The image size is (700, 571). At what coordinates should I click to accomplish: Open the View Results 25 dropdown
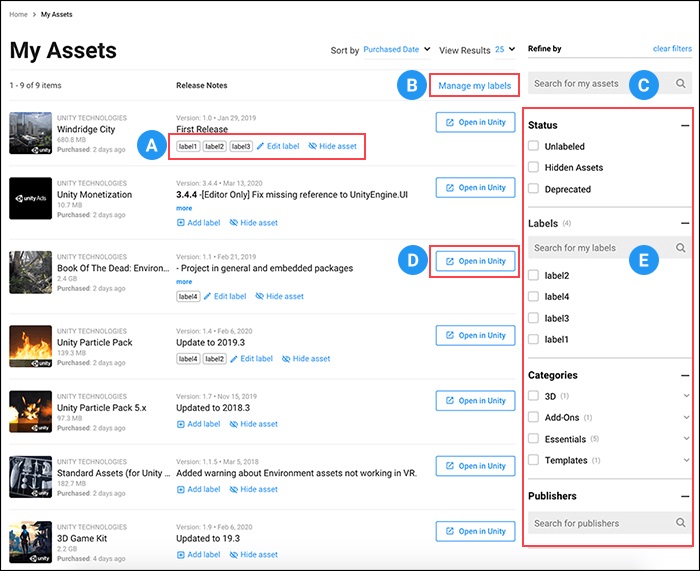click(505, 50)
